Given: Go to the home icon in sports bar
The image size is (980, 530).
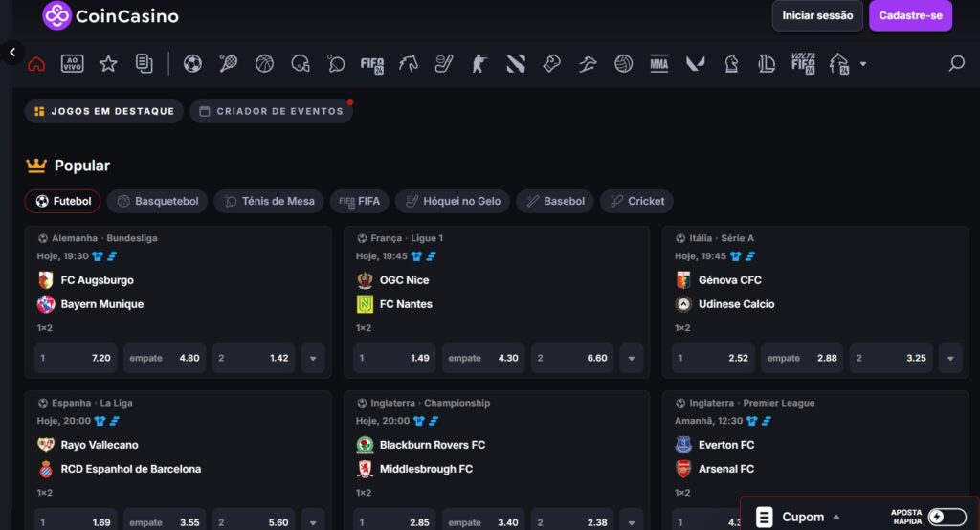Looking at the screenshot, I should coord(37,64).
